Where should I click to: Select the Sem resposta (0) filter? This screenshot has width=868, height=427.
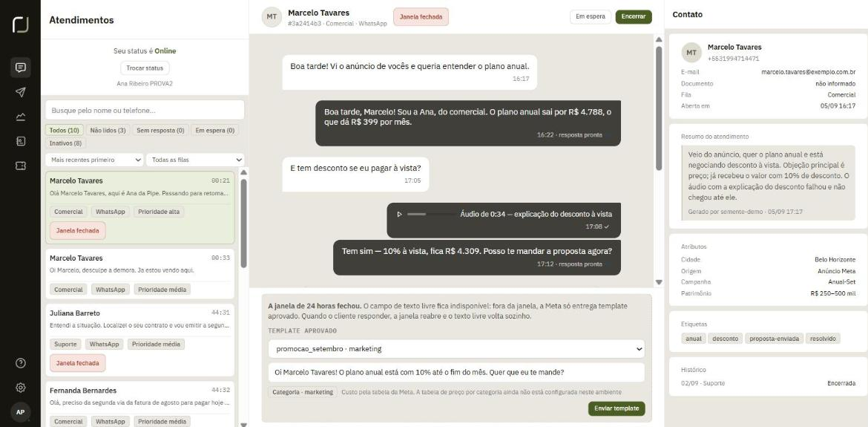[160, 131]
